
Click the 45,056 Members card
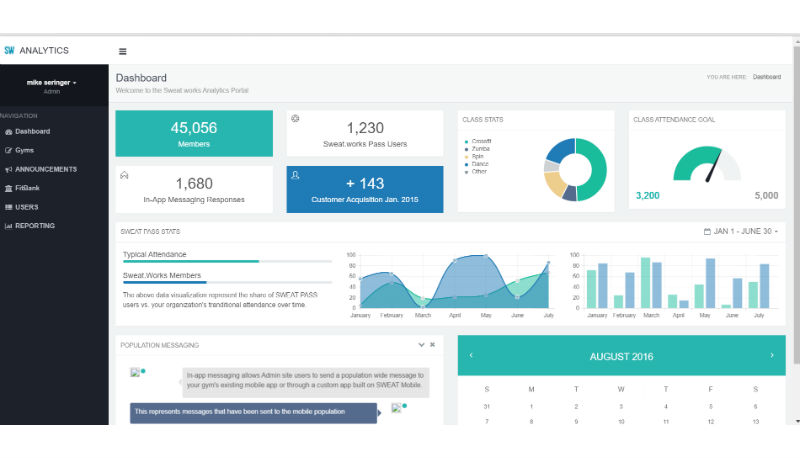tap(194, 134)
